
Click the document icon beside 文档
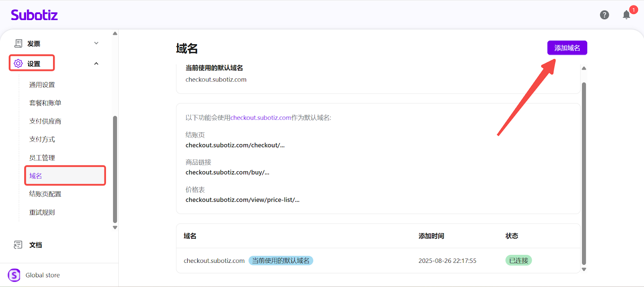point(18,245)
